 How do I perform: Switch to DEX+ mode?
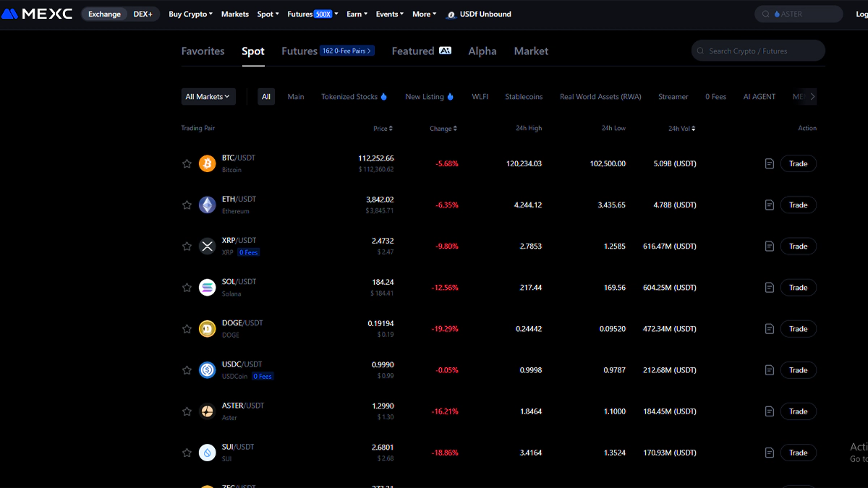pos(142,14)
